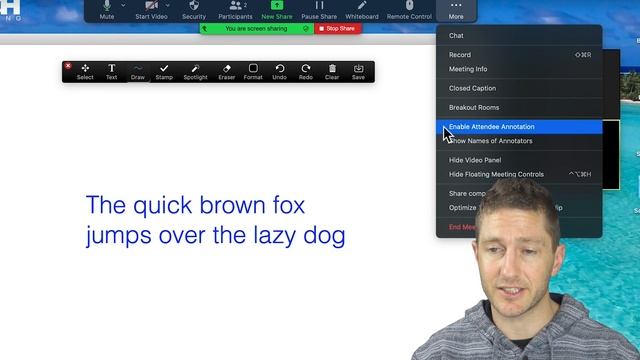This screenshot has height=360, width=640.
Task: Open audio options arrow next to Mute
Action: [x=123, y=5]
